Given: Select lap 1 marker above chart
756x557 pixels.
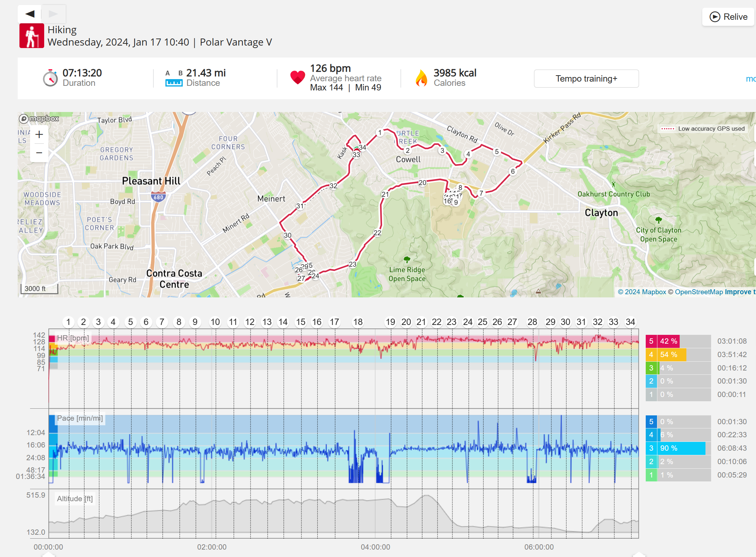Looking at the screenshot, I should pyautogui.click(x=68, y=322).
